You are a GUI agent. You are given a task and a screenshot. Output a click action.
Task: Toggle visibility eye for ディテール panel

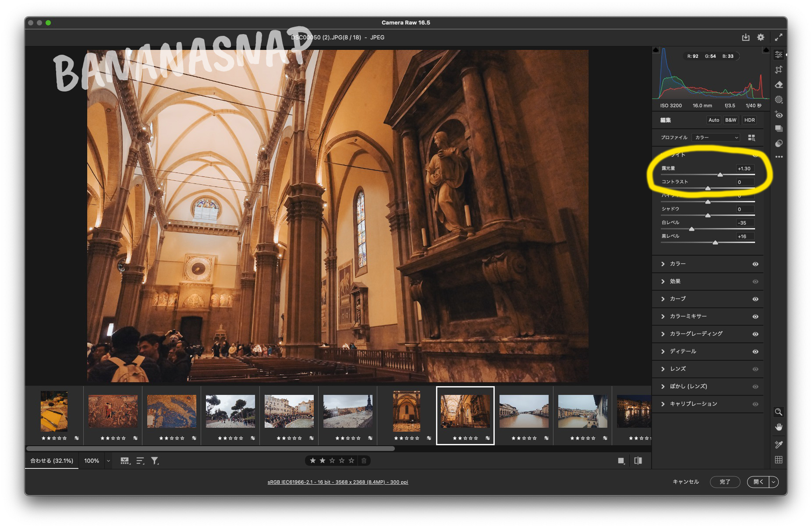(755, 352)
